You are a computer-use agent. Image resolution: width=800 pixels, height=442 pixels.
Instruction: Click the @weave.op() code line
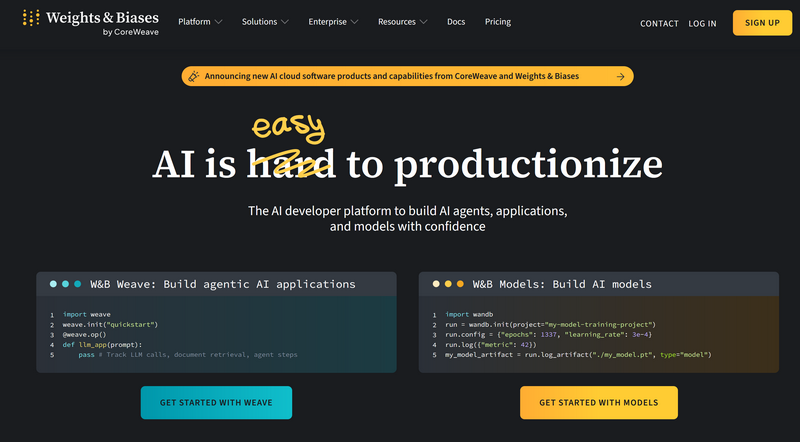(84, 335)
